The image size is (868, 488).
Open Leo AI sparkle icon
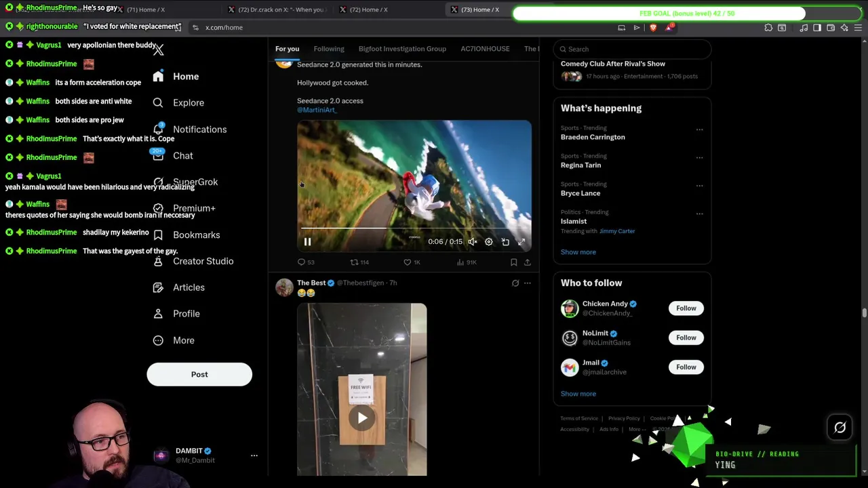point(844,28)
